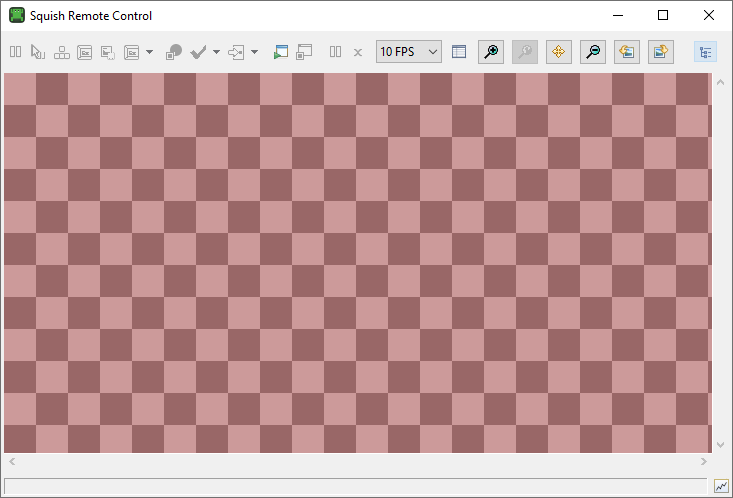The width and height of the screenshot is (733, 498).
Task: Click the zoom in magnifier icon
Action: coord(491,52)
